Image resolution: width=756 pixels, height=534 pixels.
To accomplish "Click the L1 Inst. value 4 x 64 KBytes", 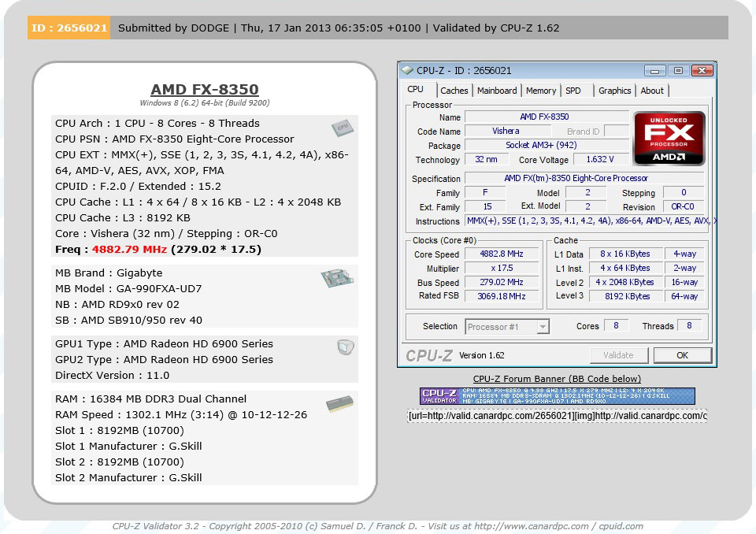I will (x=624, y=268).
